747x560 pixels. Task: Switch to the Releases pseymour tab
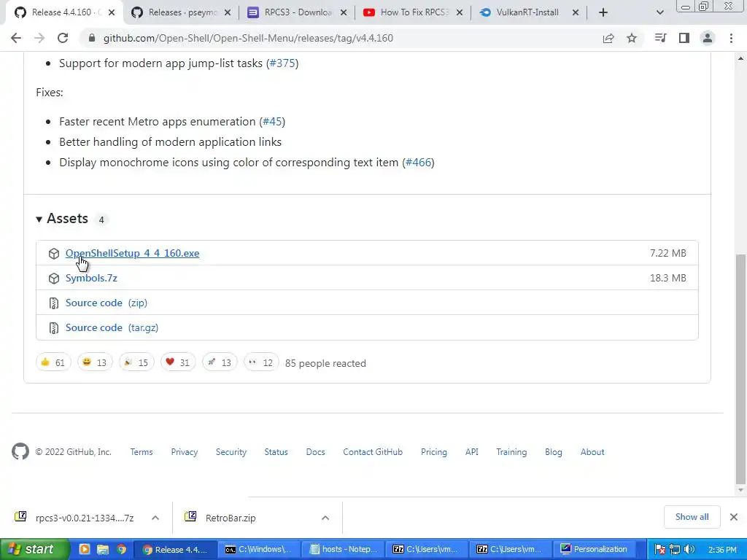click(182, 12)
